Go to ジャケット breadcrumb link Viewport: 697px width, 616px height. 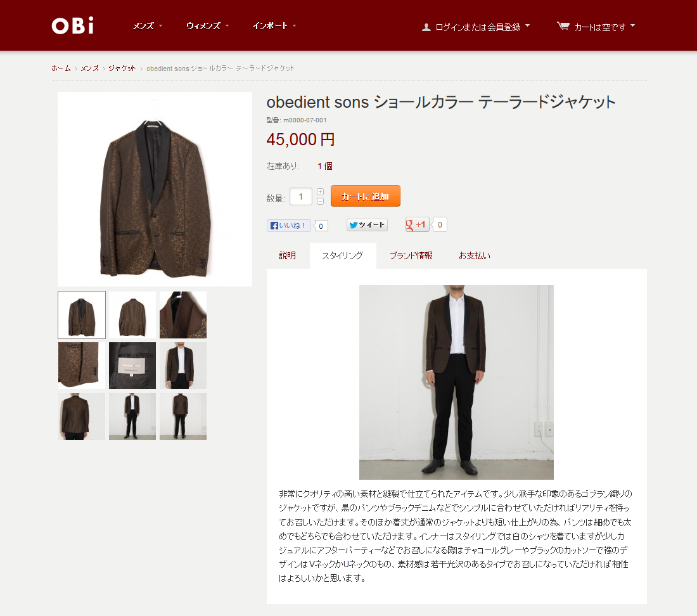(122, 68)
